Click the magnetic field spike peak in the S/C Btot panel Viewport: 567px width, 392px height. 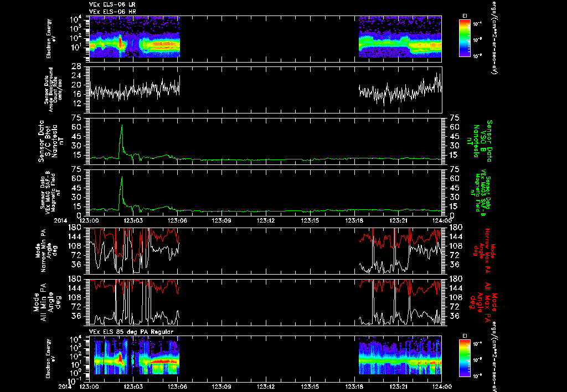point(121,125)
